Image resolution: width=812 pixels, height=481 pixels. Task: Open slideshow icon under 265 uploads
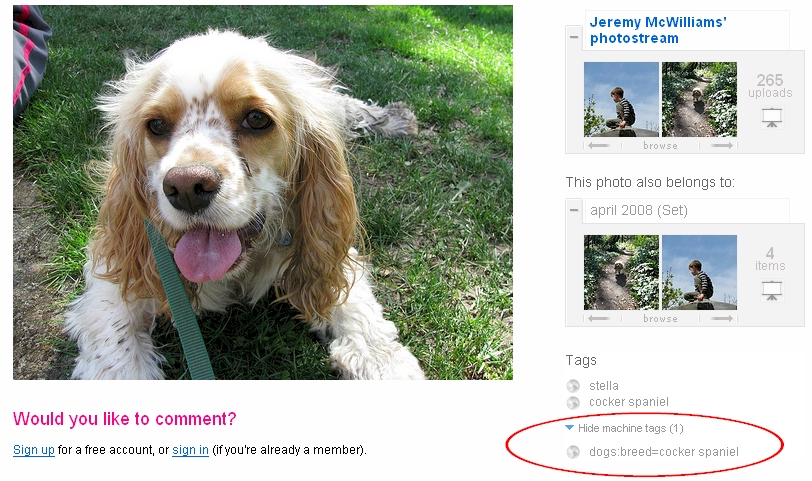pos(772,118)
